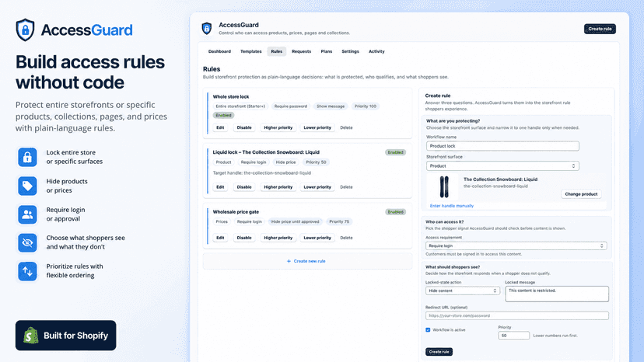644x362 pixels.
Task: Click the snowboard product thumbnail
Action: (x=444, y=186)
